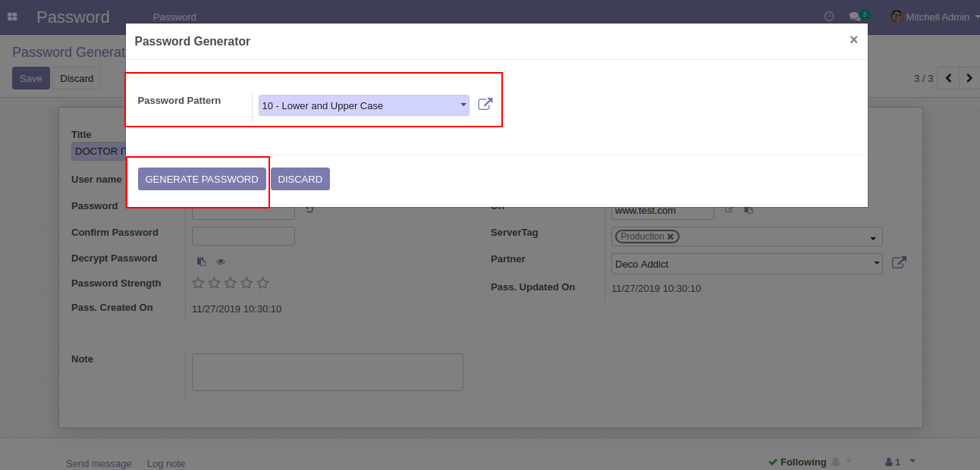The width and height of the screenshot is (980, 470).
Task: Click the Title input field
Action: pos(99,151)
